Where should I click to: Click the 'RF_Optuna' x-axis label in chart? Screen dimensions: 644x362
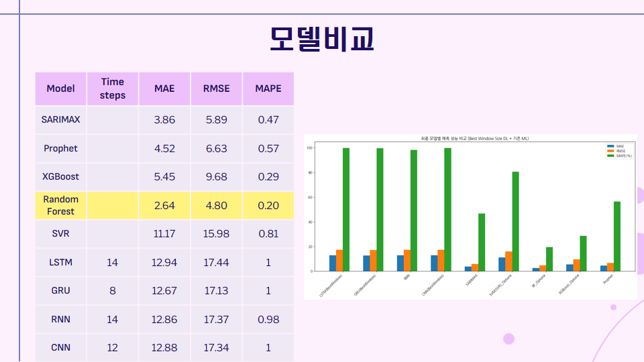(539, 281)
